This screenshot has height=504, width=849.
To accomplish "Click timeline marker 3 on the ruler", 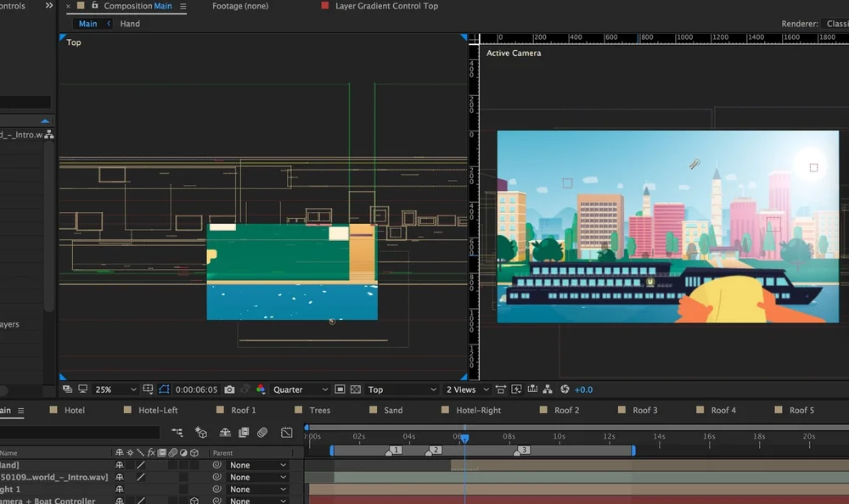I will pyautogui.click(x=523, y=451).
